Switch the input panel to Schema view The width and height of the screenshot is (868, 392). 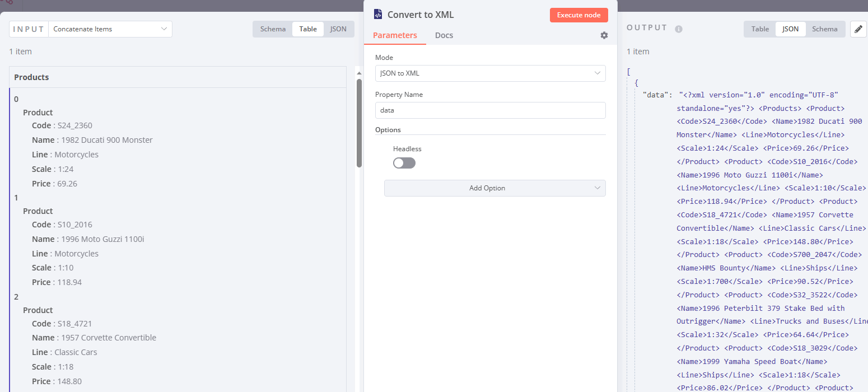273,29
